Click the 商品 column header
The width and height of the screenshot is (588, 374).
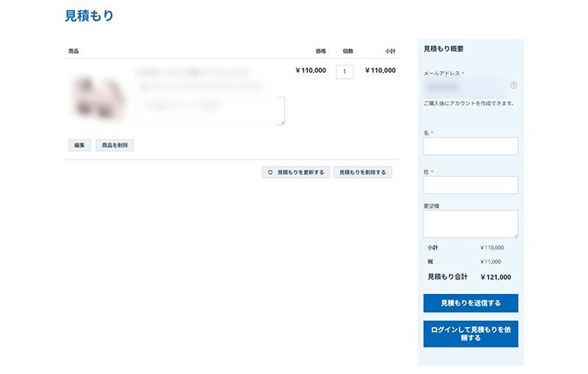tap(73, 51)
